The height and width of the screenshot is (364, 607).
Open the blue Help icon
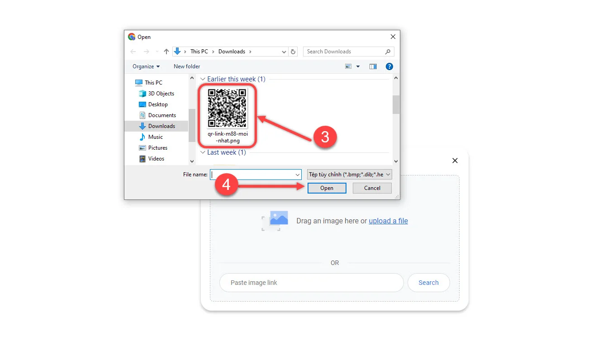389,66
